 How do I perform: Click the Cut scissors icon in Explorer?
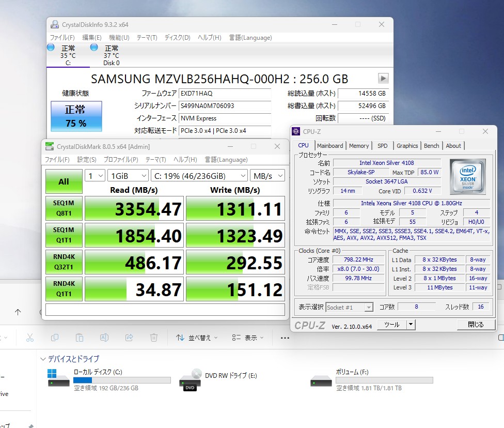click(x=30, y=338)
